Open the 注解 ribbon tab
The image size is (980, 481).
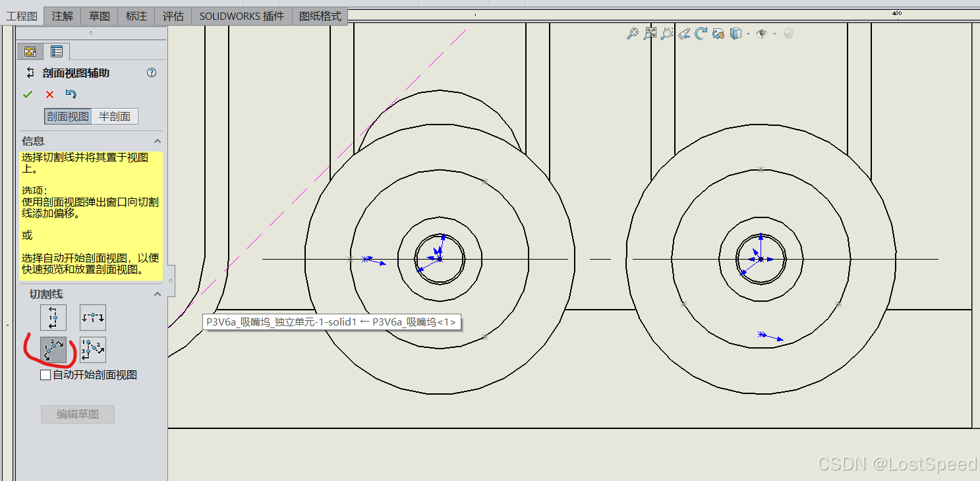[x=63, y=16]
